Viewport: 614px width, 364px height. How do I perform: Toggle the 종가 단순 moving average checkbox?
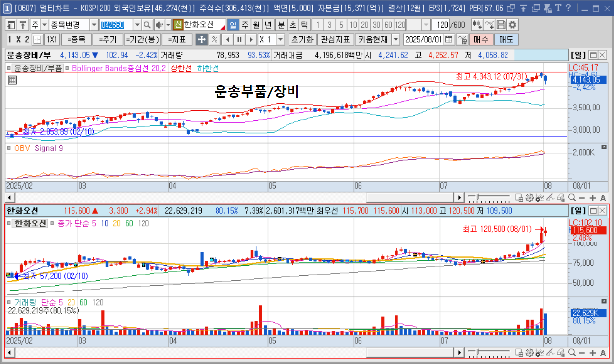click(x=53, y=223)
